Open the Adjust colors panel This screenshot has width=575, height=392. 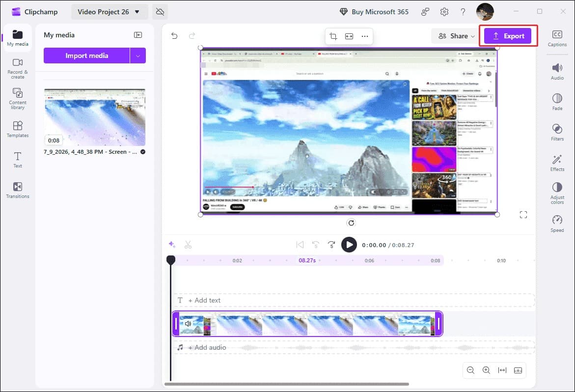coord(557,193)
